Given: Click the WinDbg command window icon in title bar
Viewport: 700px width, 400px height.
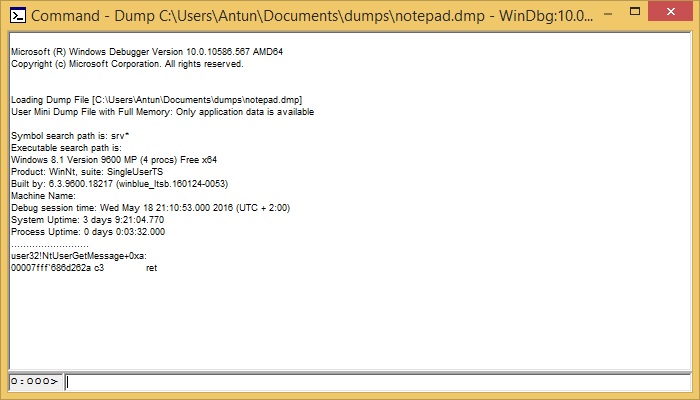Looking at the screenshot, I should [x=18, y=15].
